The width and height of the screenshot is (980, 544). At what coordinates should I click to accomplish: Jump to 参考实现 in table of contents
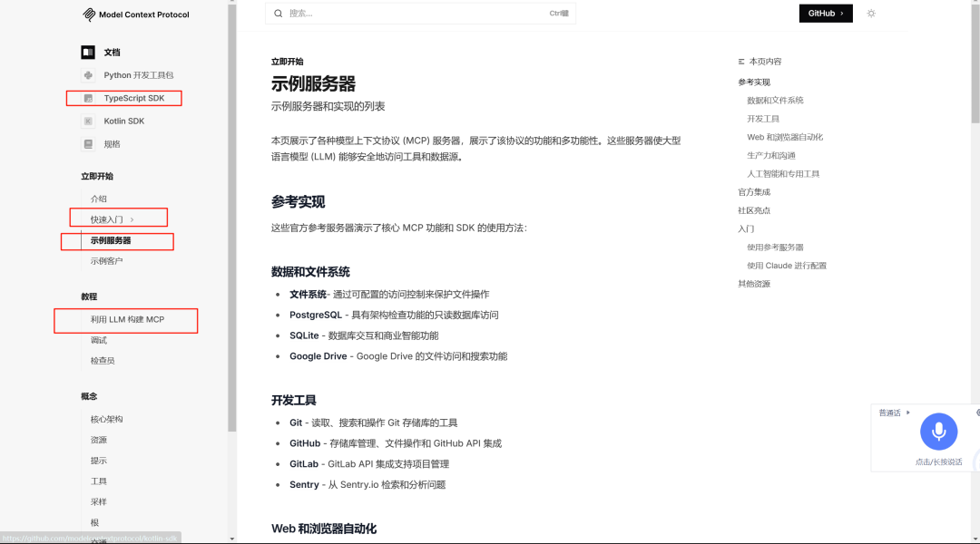click(754, 82)
